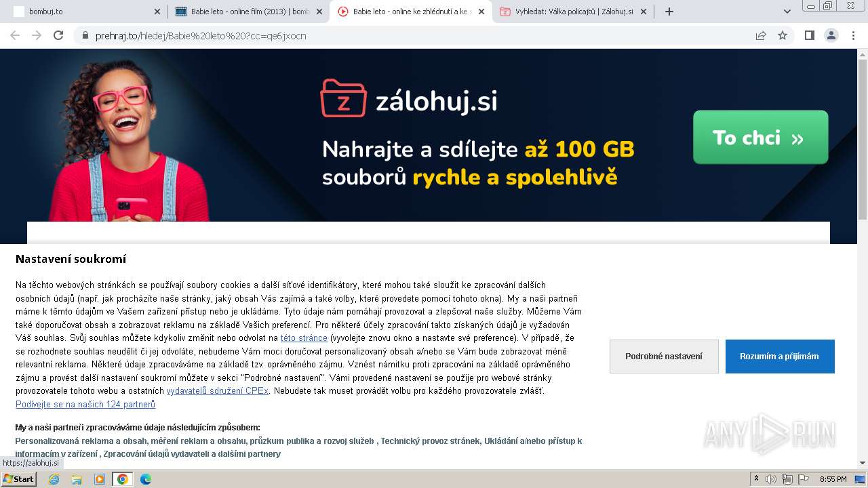Click the Nastavení soukromí heading
Image resolution: width=868 pixels, height=488 pixels.
(71, 259)
